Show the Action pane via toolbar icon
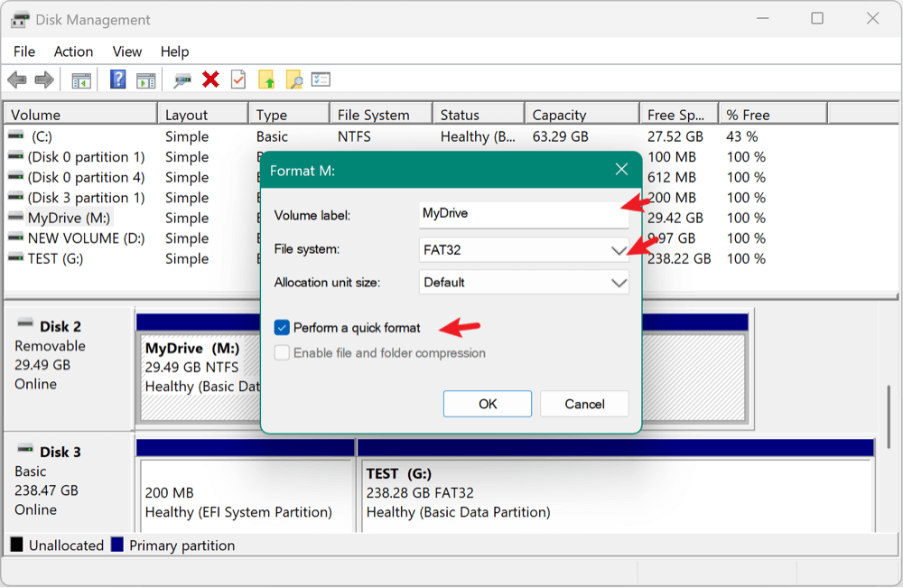The width and height of the screenshot is (903, 588). 146,79
